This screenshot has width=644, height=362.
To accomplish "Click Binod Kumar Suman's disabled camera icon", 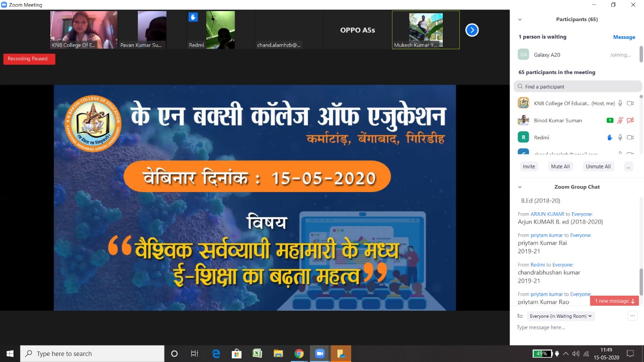I will [x=630, y=121].
